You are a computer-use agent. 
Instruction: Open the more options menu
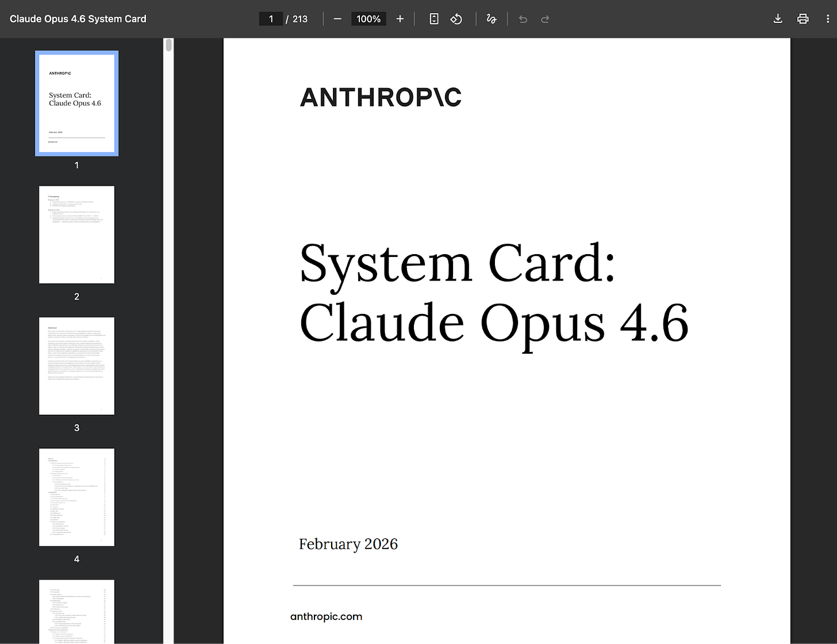coord(828,18)
